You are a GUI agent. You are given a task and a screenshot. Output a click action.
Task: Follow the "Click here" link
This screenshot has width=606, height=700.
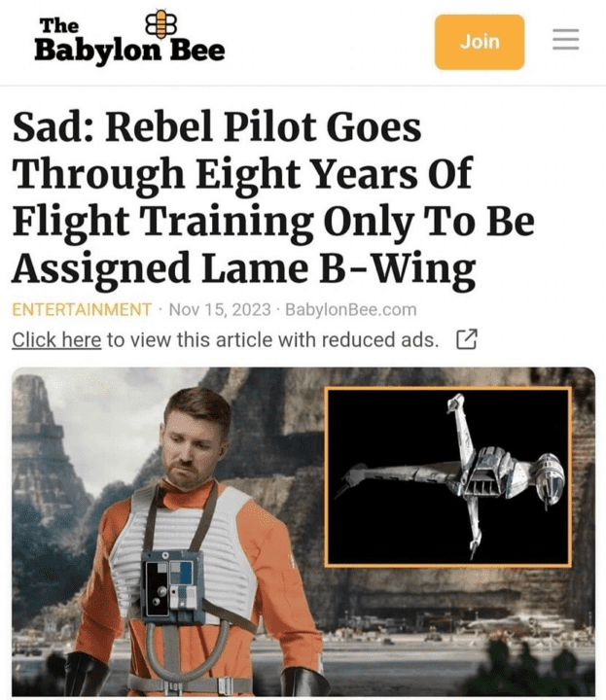coord(56,339)
